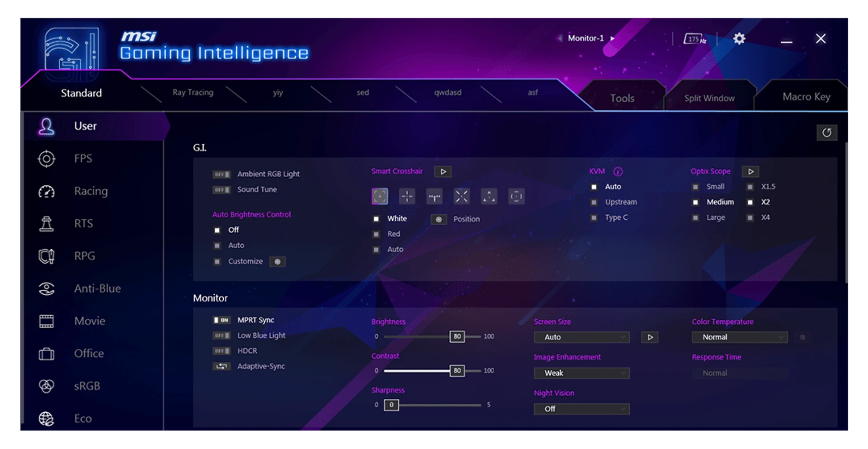
Task: Enable the Low Blue Light toggle
Action: point(222,336)
